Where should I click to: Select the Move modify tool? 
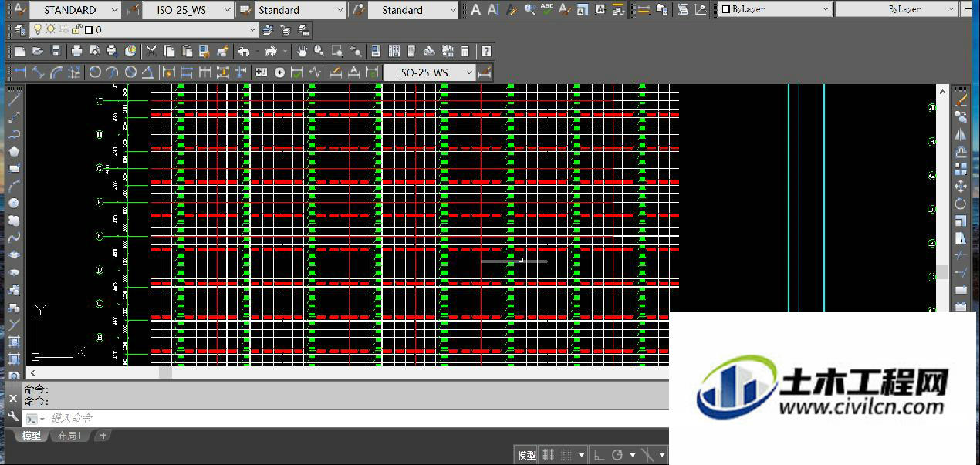point(961,187)
